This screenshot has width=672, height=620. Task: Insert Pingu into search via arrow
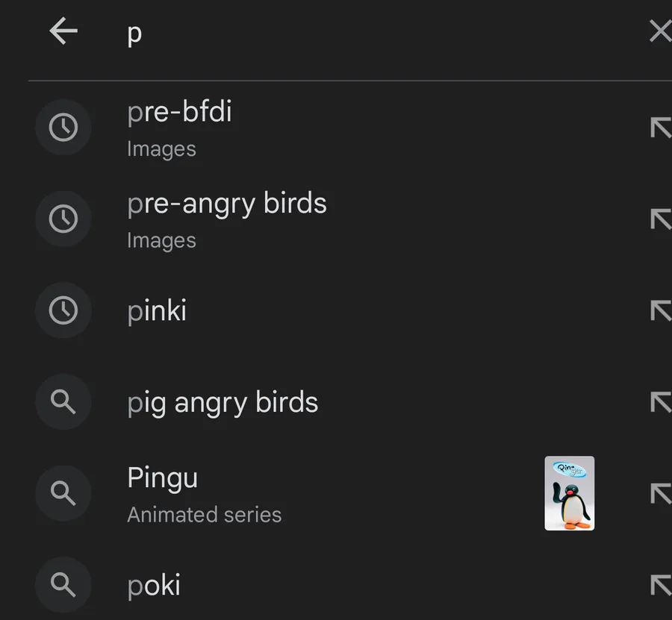(x=661, y=493)
